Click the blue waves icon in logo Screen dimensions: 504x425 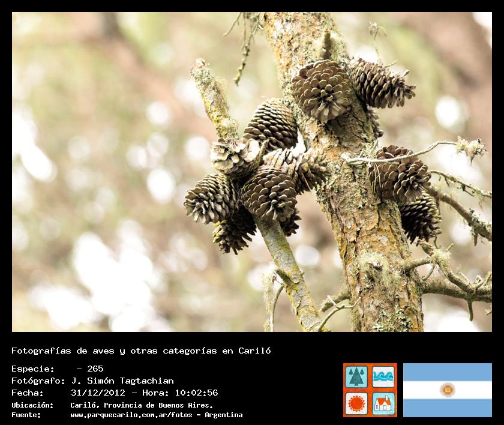pyautogui.click(x=383, y=376)
